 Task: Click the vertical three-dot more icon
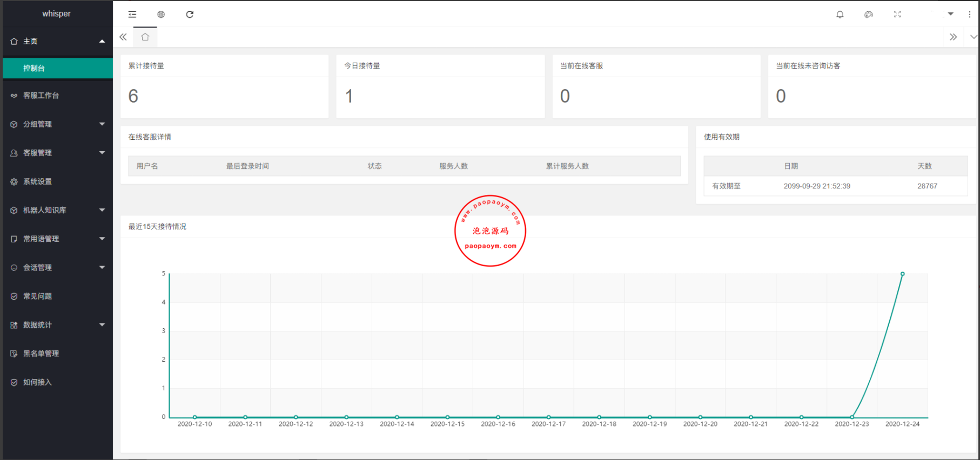(969, 15)
